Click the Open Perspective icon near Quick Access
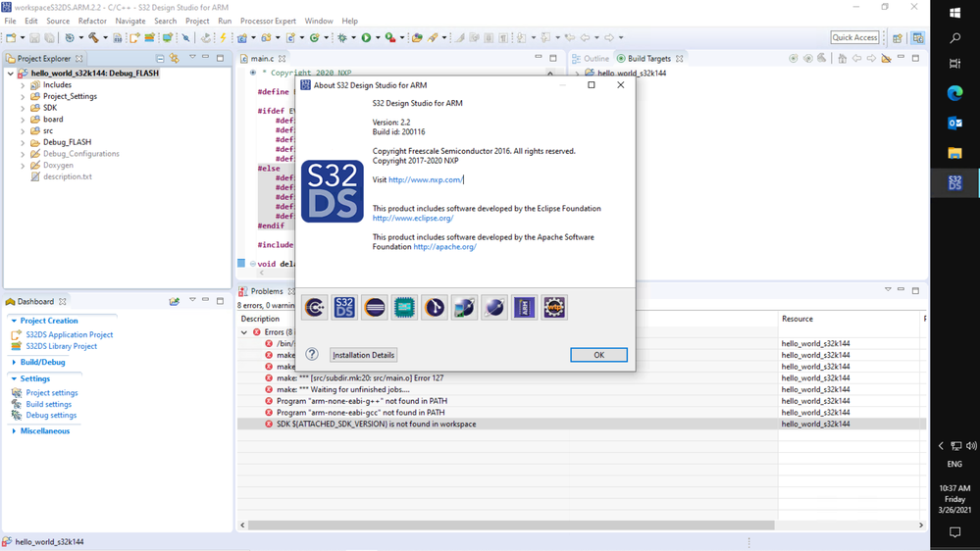This screenshot has width=980, height=551. (x=898, y=38)
